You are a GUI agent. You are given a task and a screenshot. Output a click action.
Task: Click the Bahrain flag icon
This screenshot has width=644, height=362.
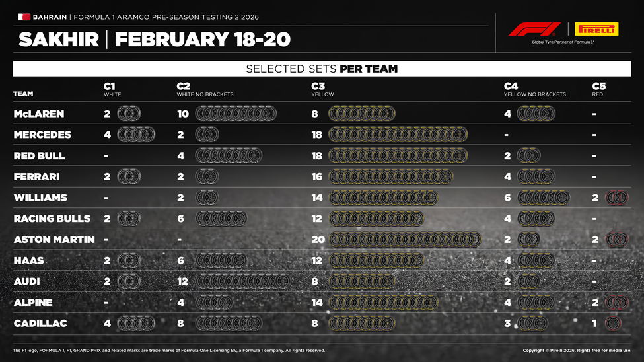tap(24, 17)
